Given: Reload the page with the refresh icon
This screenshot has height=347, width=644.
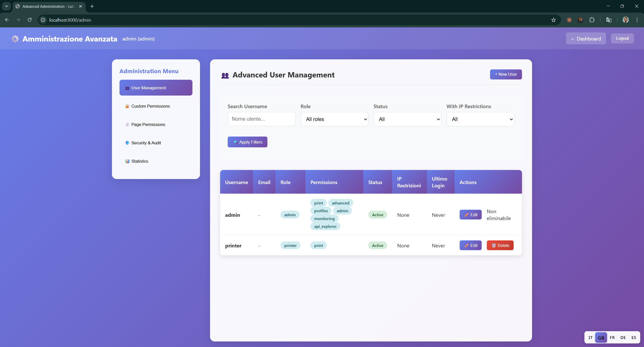Looking at the screenshot, I should coord(29,20).
